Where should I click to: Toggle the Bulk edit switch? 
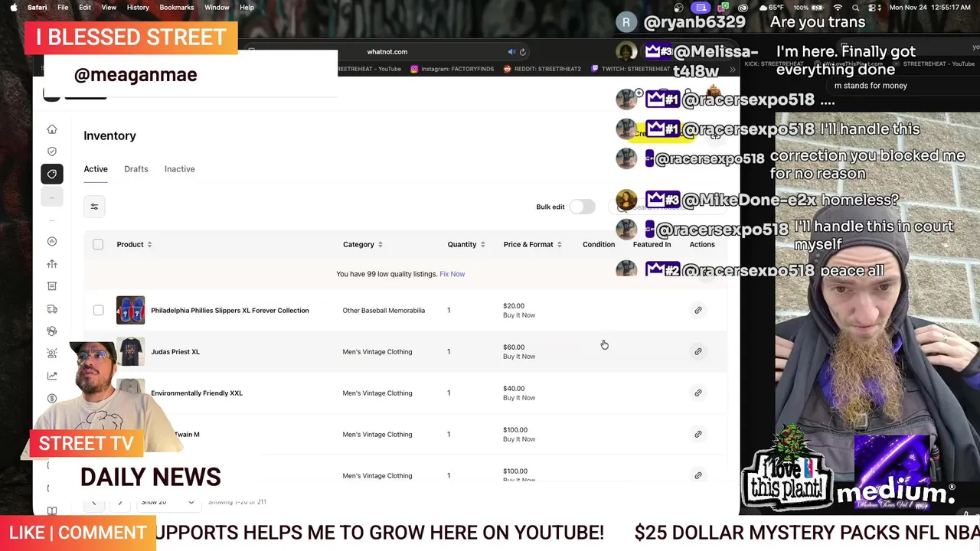pyautogui.click(x=582, y=207)
